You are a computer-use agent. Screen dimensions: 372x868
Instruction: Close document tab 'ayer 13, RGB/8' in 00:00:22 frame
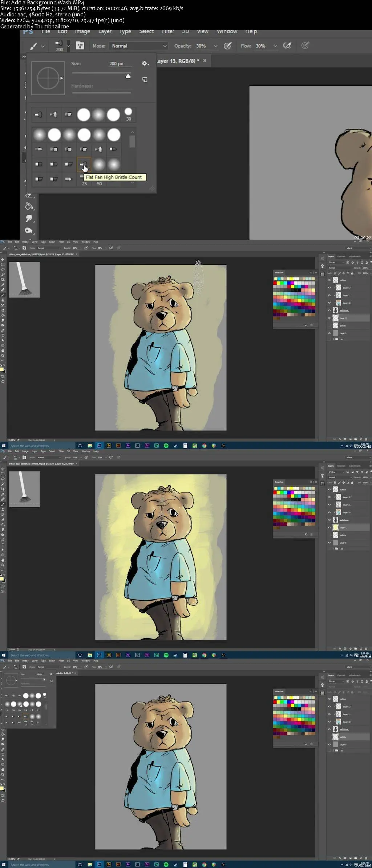pos(205,61)
